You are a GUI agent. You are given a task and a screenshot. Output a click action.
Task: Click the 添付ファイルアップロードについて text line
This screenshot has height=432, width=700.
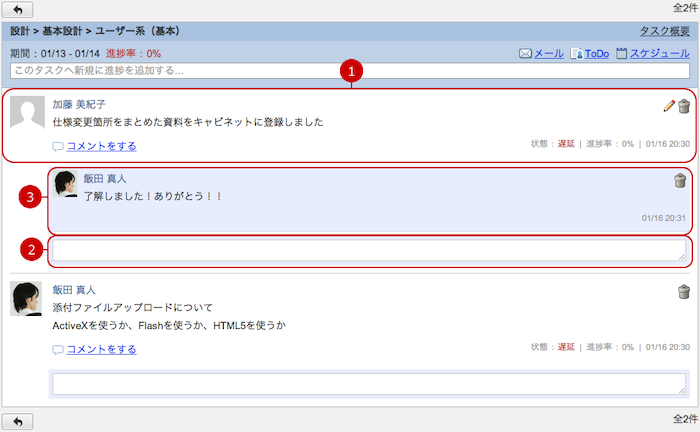pos(132,307)
